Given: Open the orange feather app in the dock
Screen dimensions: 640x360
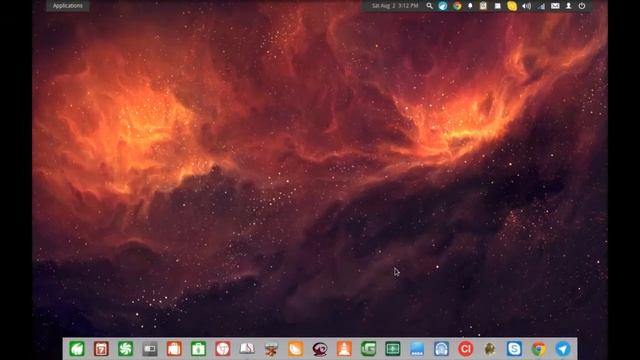Looking at the screenshot, I should tap(296, 349).
